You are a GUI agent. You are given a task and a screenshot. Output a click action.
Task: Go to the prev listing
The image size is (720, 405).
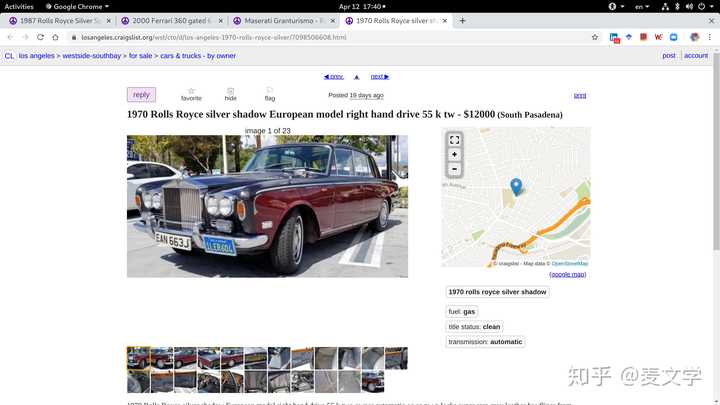pyautogui.click(x=333, y=77)
